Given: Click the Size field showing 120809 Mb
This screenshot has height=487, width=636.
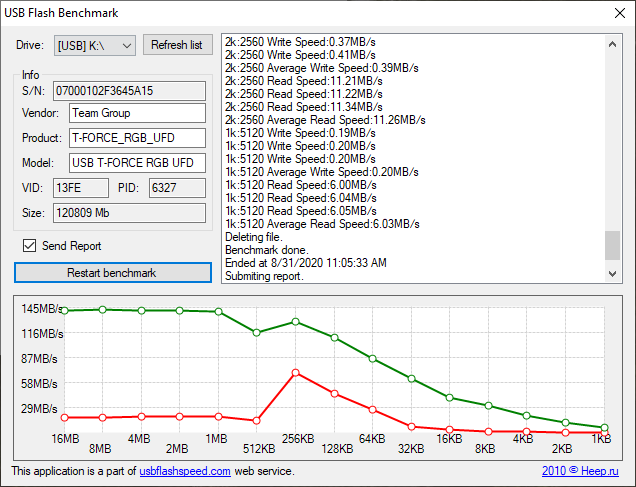Looking at the screenshot, I should 129,213.
